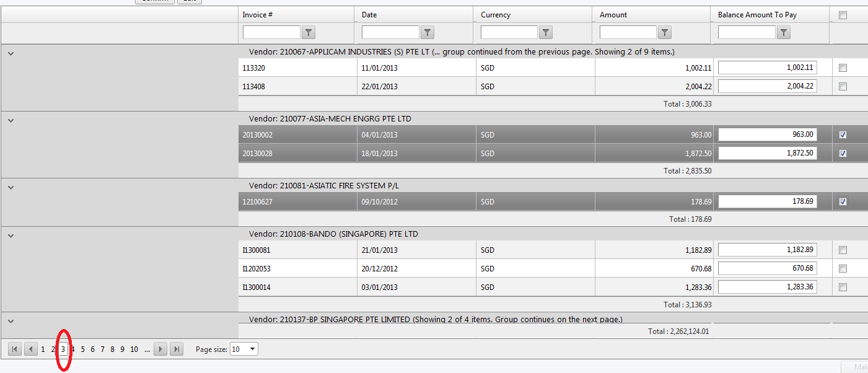The height and width of the screenshot is (373, 868).
Task: Focus the Date filter text box
Action: [390, 32]
